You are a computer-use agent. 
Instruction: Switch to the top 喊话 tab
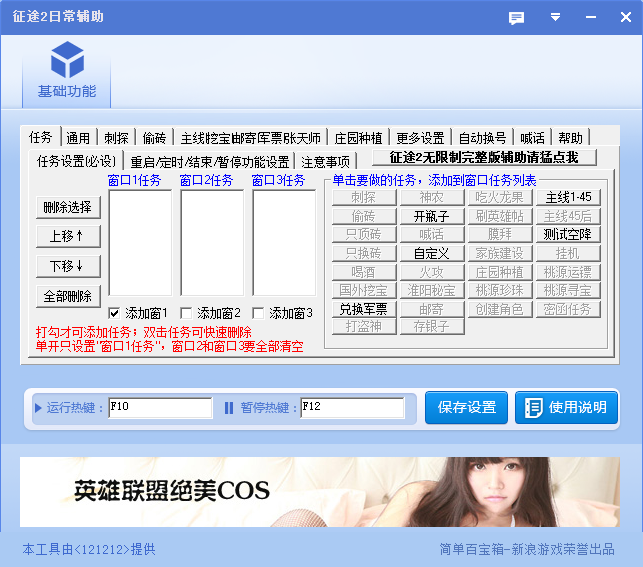click(x=532, y=138)
